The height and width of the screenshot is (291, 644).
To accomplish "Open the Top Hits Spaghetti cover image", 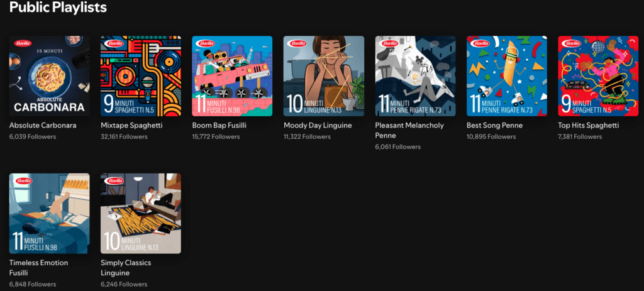I will click(x=598, y=76).
